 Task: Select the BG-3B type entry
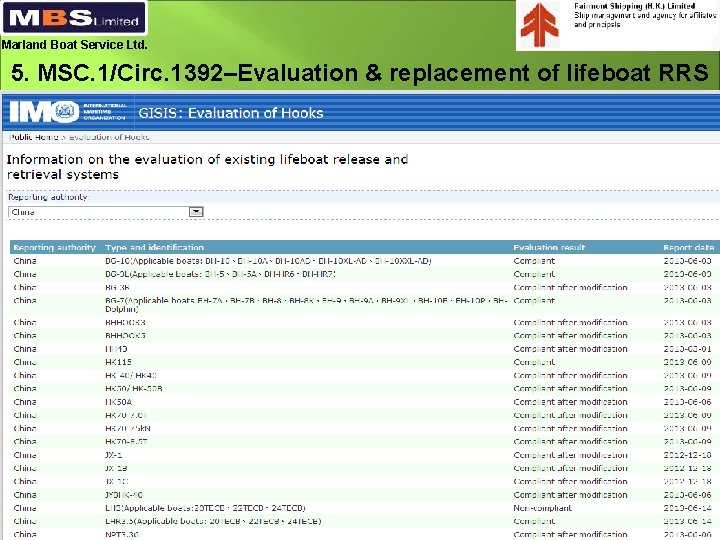pos(118,287)
